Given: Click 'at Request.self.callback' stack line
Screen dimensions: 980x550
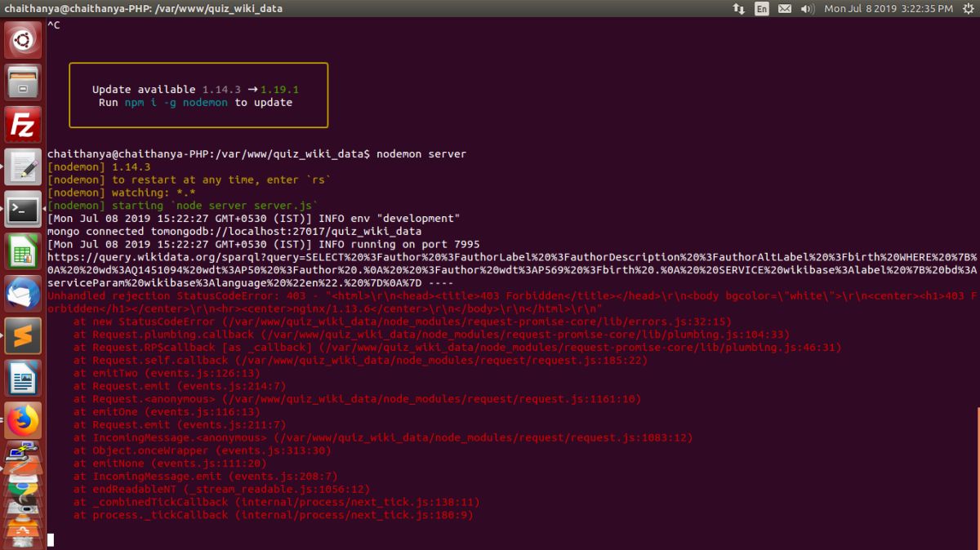Looking at the screenshot, I should [x=360, y=361].
